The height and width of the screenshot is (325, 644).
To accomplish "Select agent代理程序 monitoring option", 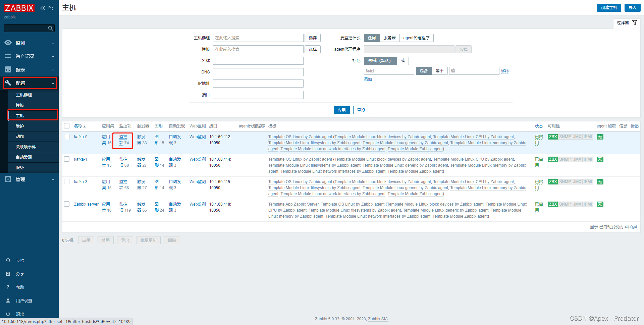I will pyautogui.click(x=416, y=38).
